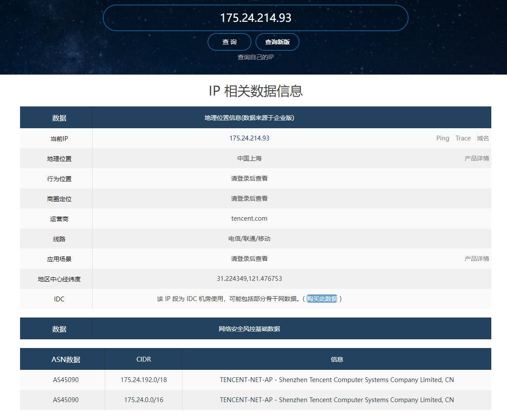Select the CIDR value 175.24.0.0/16
This screenshot has width=507, height=420.
click(x=144, y=400)
